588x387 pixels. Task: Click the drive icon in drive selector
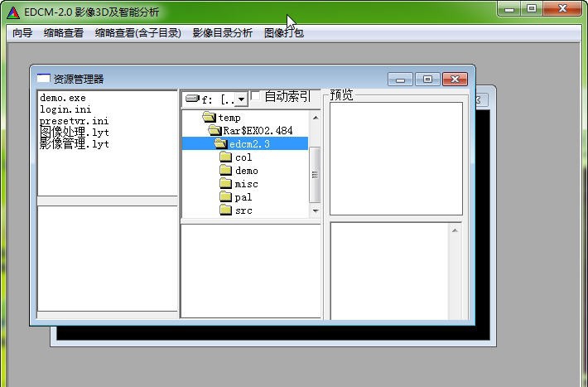[192, 99]
